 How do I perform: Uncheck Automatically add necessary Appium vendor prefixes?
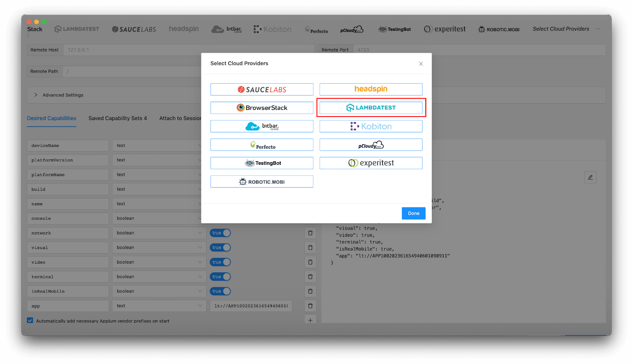30,320
